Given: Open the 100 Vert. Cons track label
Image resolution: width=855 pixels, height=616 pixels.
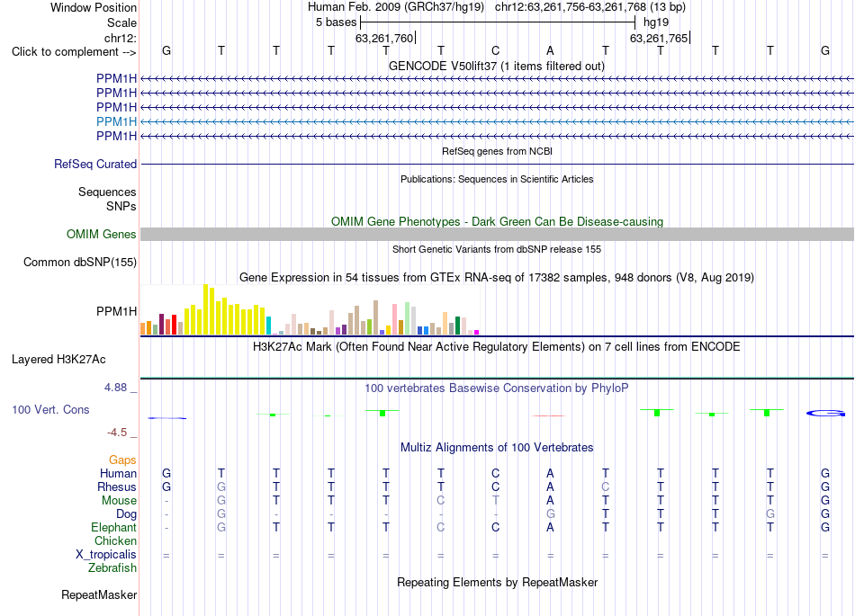Looking at the screenshot, I should pos(50,409).
